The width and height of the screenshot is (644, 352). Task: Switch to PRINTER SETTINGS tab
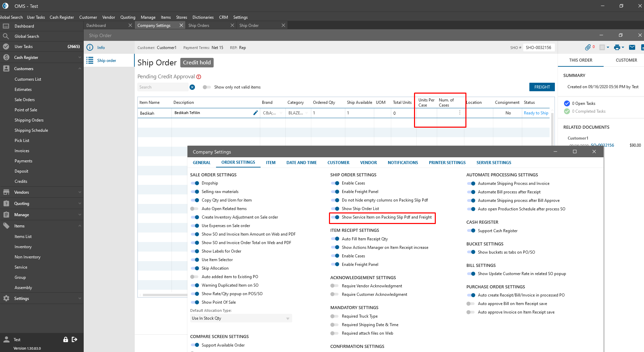pyautogui.click(x=447, y=163)
